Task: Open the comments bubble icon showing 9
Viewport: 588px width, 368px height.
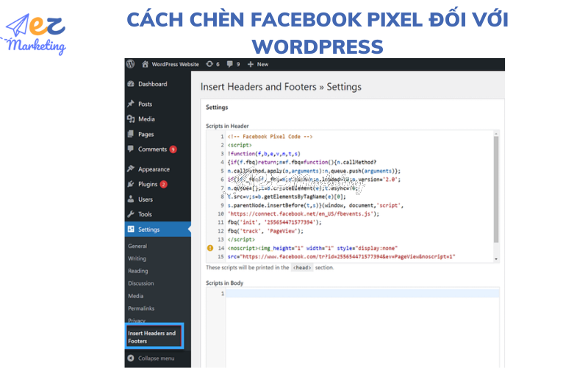Action: [229, 64]
